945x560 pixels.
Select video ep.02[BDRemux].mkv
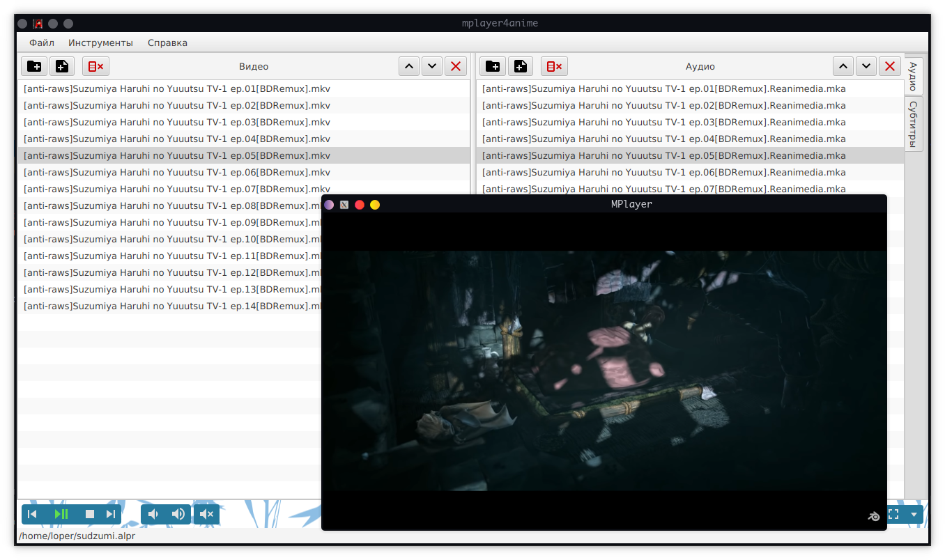pos(244,105)
